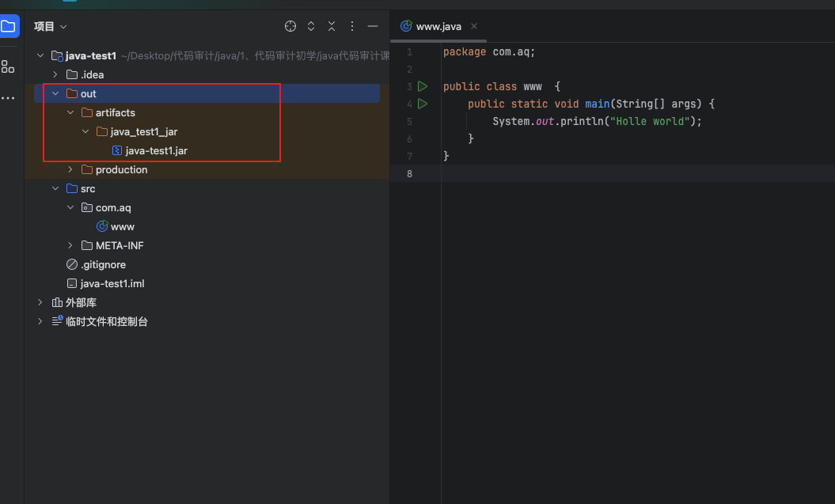The height and width of the screenshot is (504, 835).
Task: Click the String[] args parameter
Action: click(x=655, y=104)
